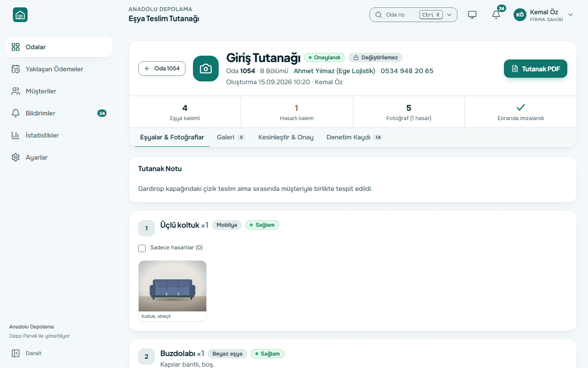Viewport: 588px width, 368px height.
Task: Call the phone number 0534 948 20 65
Action: coord(407,71)
